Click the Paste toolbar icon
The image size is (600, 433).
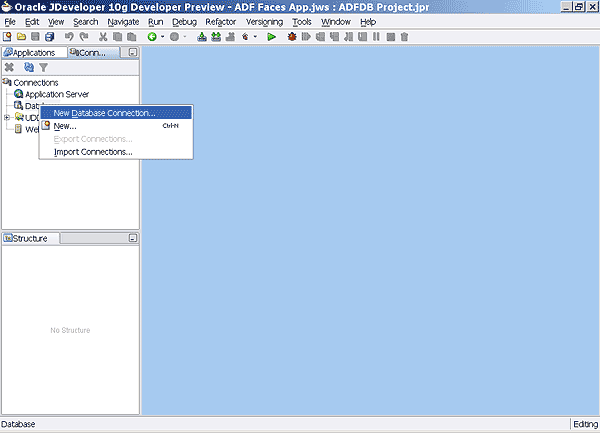[x=132, y=37]
